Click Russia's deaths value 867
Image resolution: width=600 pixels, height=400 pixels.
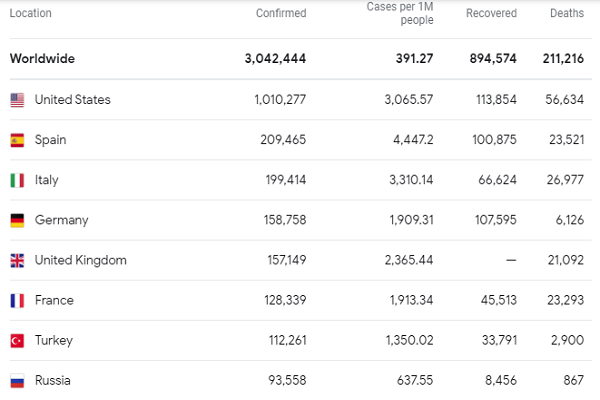click(x=572, y=380)
